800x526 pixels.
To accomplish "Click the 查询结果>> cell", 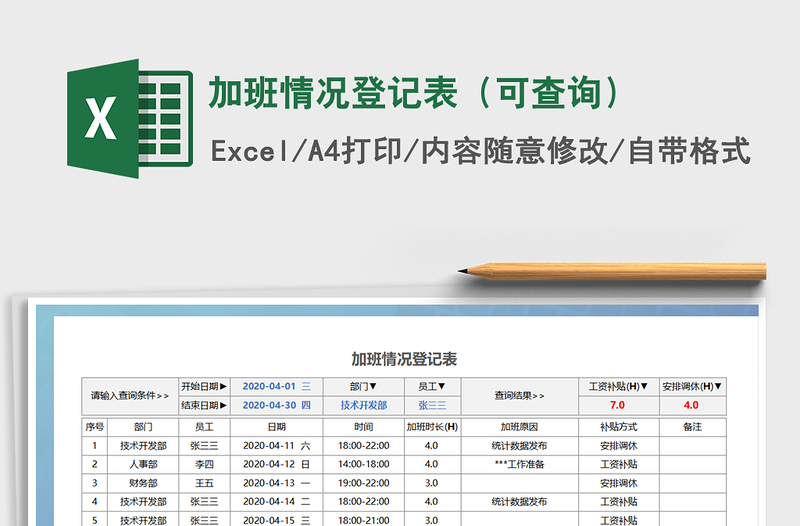I will point(519,396).
